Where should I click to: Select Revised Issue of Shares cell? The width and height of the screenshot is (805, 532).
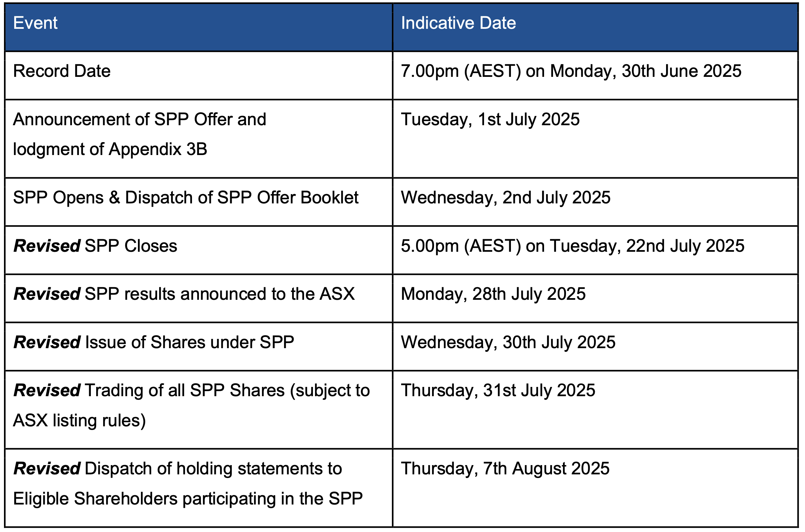(x=199, y=347)
